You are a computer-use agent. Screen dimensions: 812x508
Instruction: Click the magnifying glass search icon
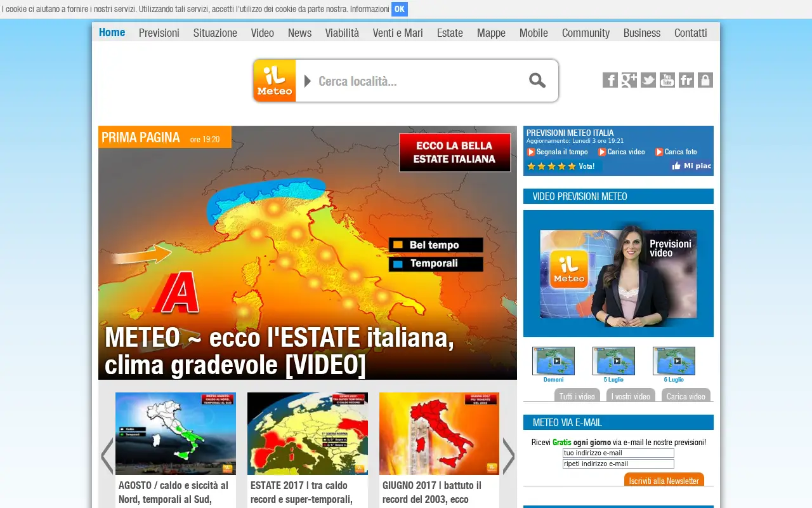(537, 81)
